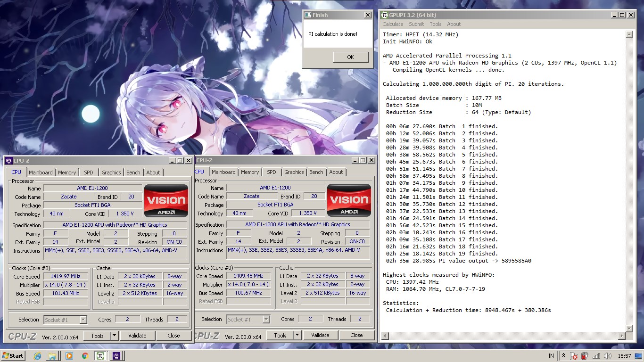Viewport: 644px width, 362px height.
Task: Select the Bench tab in the right CPU-Z window
Action: 316,172
